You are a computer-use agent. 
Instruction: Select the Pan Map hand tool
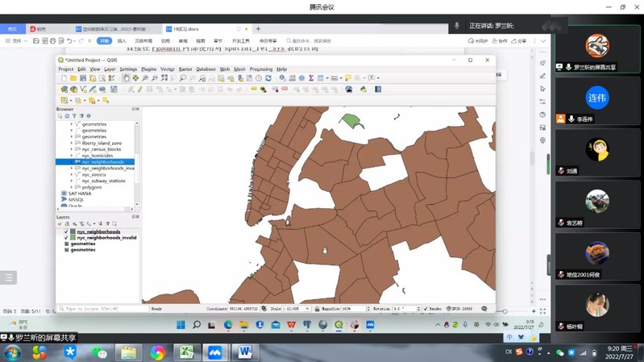coord(126,78)
